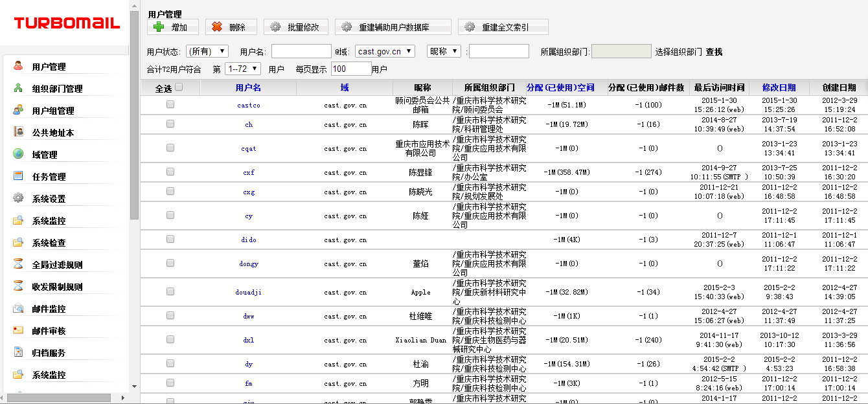Click the TurboMail logo
Image resolution: width=868 pixels, height=404 pixels.
click(67, 23)
